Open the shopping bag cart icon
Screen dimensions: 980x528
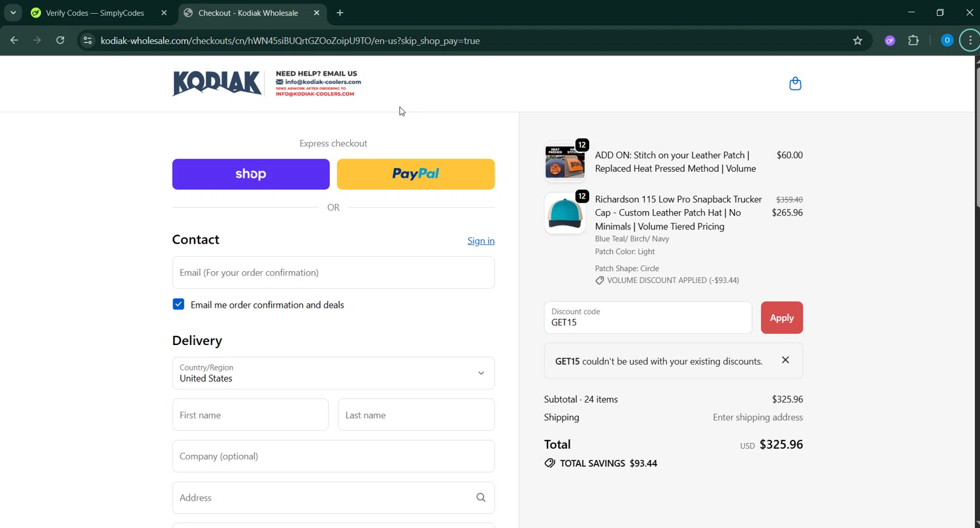(x=795, y=84)
